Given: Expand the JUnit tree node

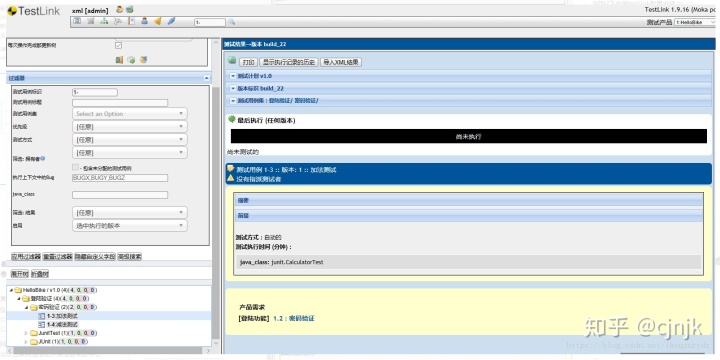Looking at the screenshot, I should coord(26,342).
